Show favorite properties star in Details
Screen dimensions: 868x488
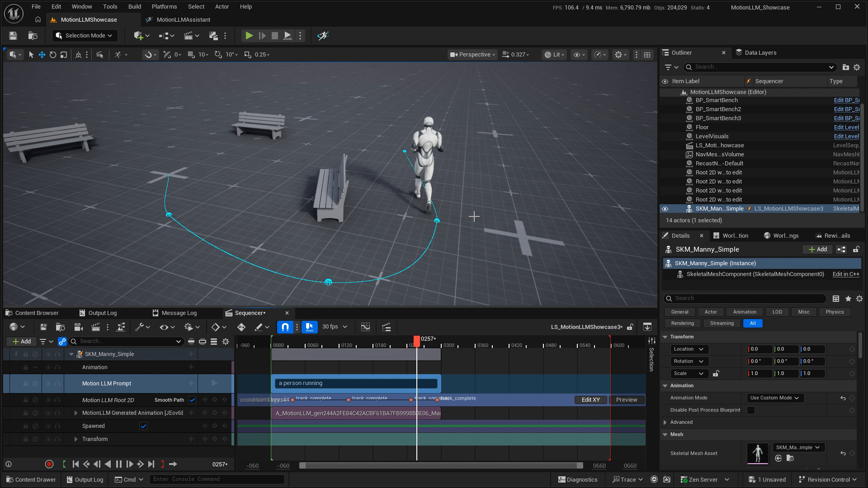pyautogui.click(x=848, y=299)
